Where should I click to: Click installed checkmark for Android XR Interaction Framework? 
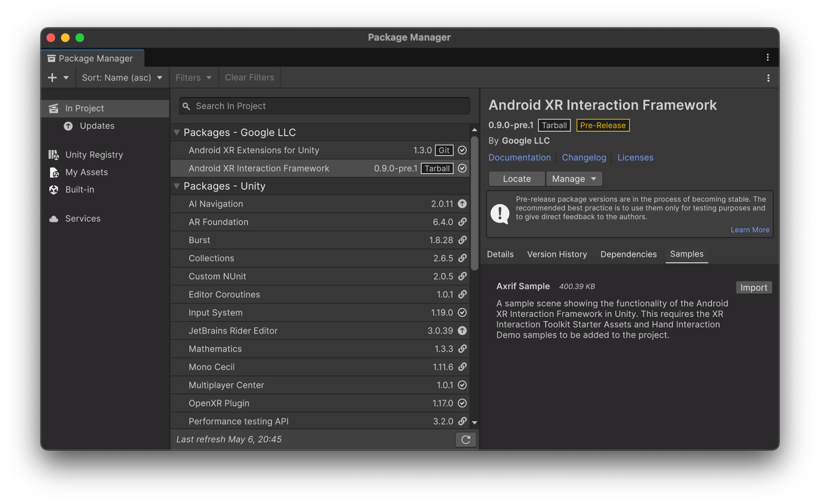(462, 168)
